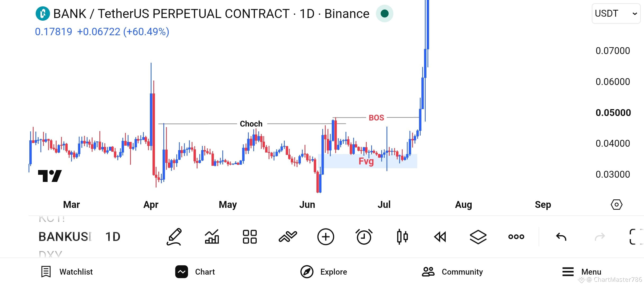This screenshot has height=286, width=644.
Task: Start bar replay with the rewind icon
Action: pos(440,236)
